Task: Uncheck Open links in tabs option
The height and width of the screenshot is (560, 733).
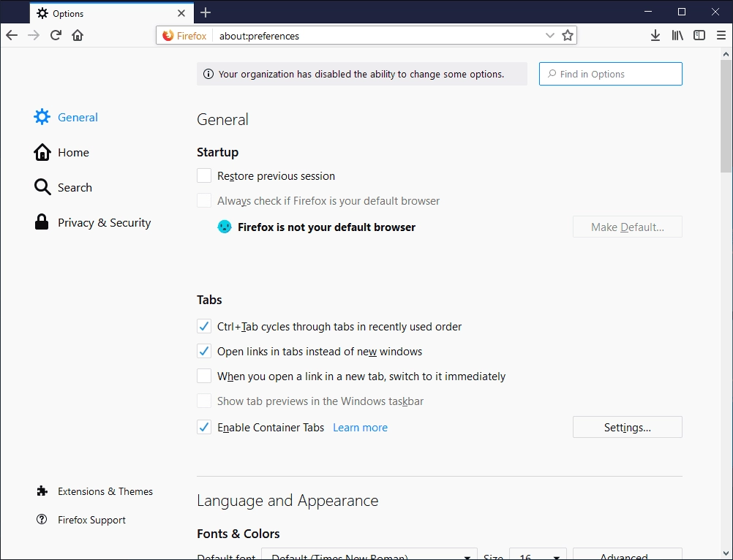Action: click(x=204, y=351)
